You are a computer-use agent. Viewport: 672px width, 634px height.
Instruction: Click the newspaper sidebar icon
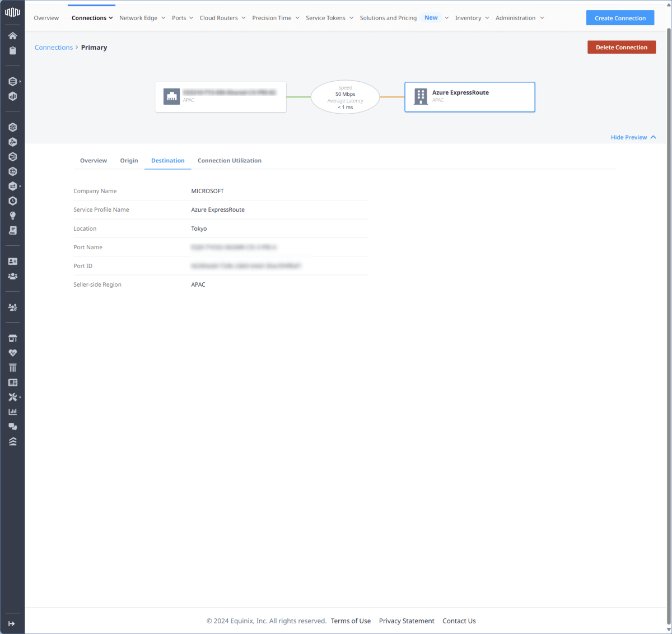12,383
